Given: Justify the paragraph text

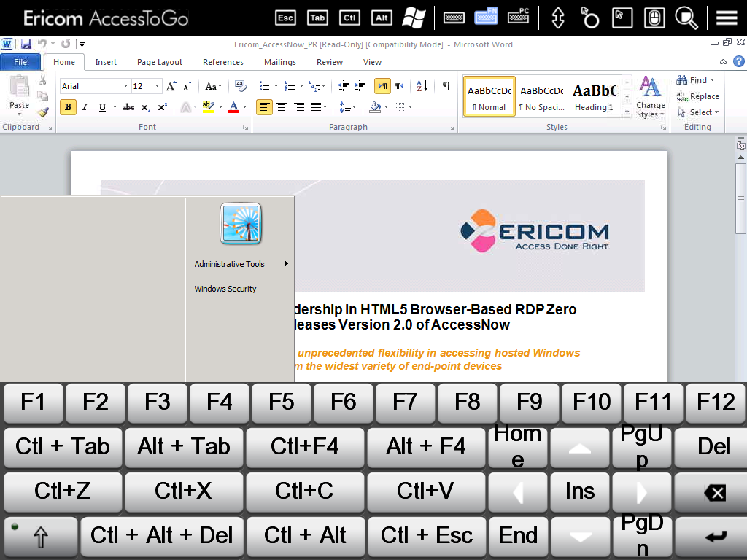Looking at the screenshot, I should click(316, 107).
